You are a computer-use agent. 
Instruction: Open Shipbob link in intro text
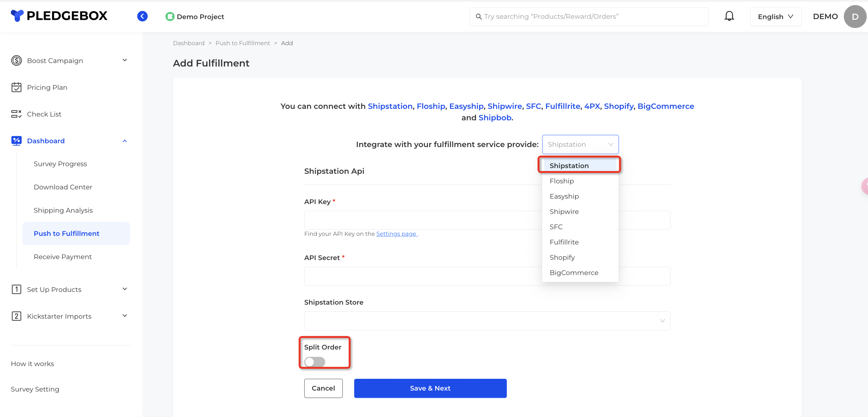[495, 118]
